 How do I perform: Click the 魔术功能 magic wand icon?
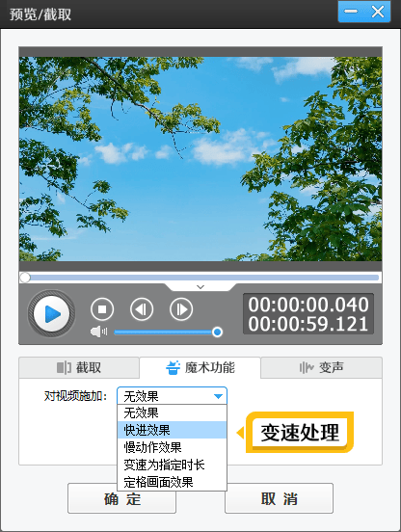(173, 367)
